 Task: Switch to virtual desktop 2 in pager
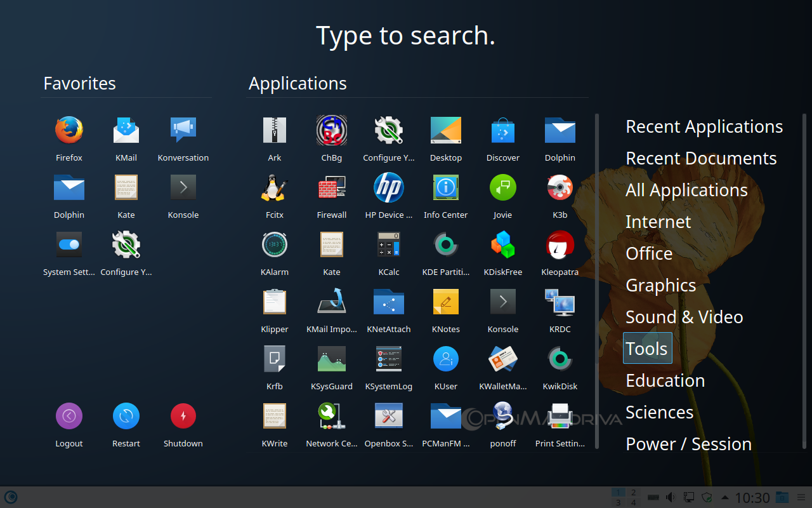point(632,492)
